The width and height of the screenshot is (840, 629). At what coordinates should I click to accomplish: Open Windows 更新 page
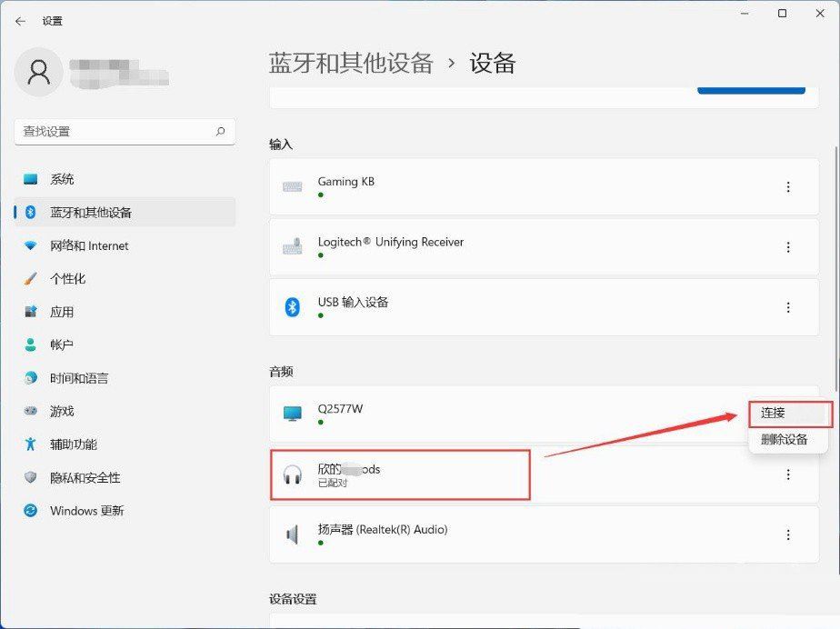tap(125, 511)
